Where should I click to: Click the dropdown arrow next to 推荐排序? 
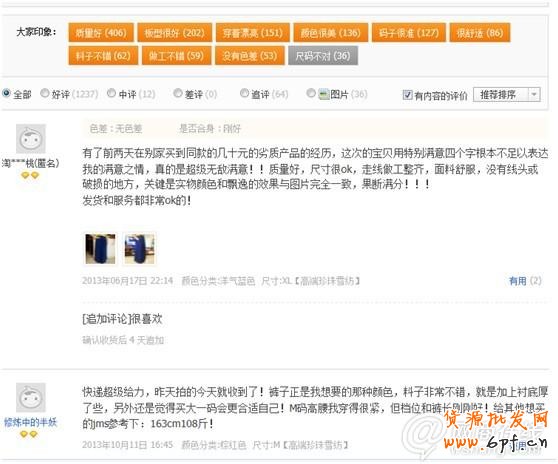click(x=534, y=95)
